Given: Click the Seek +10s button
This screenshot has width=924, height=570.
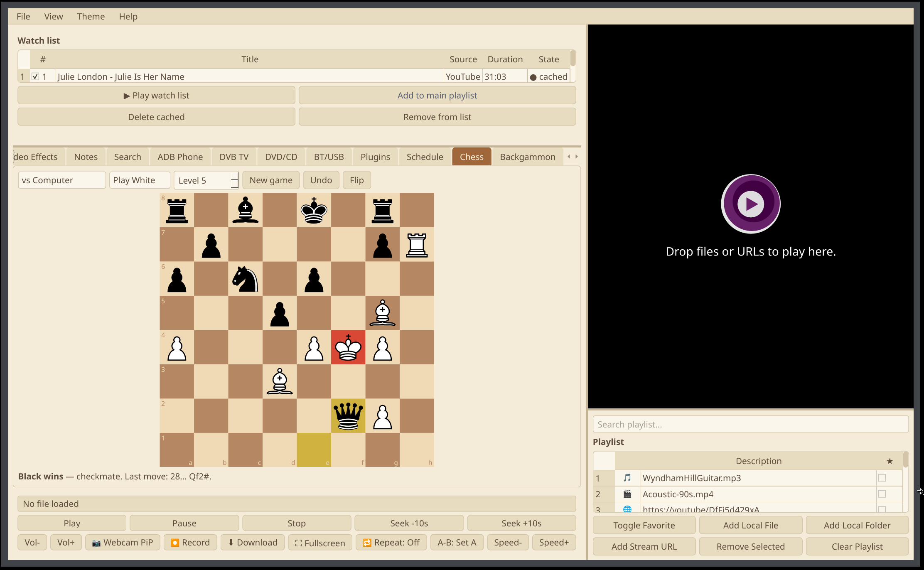Looking at the screenshot, I should click(521, 523).
